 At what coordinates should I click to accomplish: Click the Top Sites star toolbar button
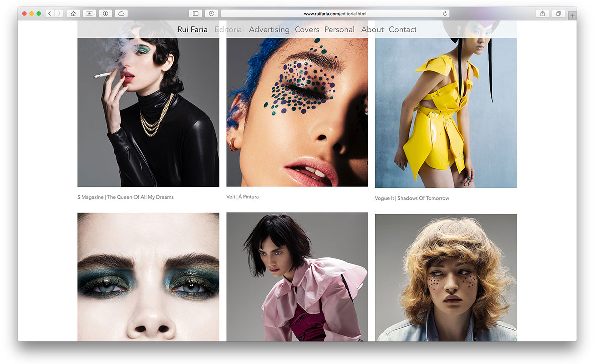coord(89,14)
